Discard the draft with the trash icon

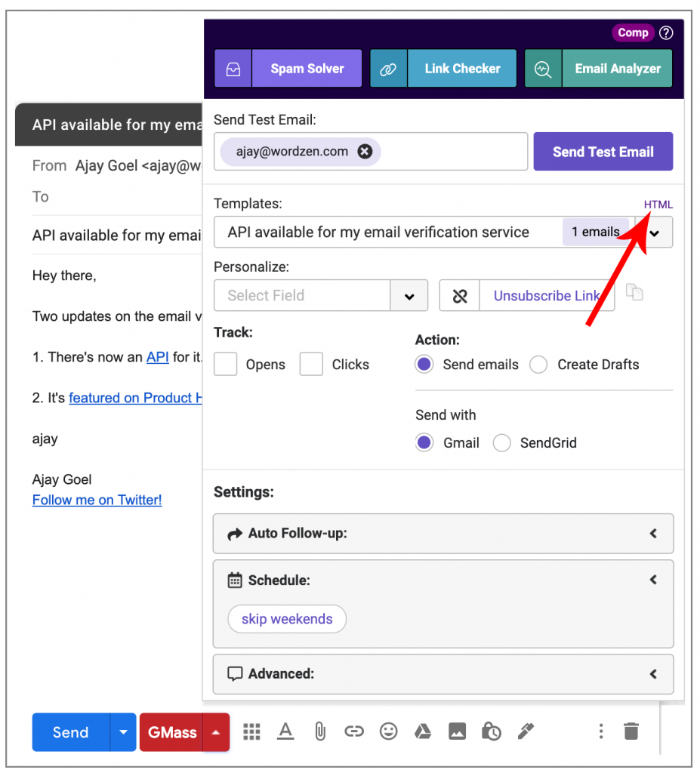pyautogui.click(x=631, y=731)
